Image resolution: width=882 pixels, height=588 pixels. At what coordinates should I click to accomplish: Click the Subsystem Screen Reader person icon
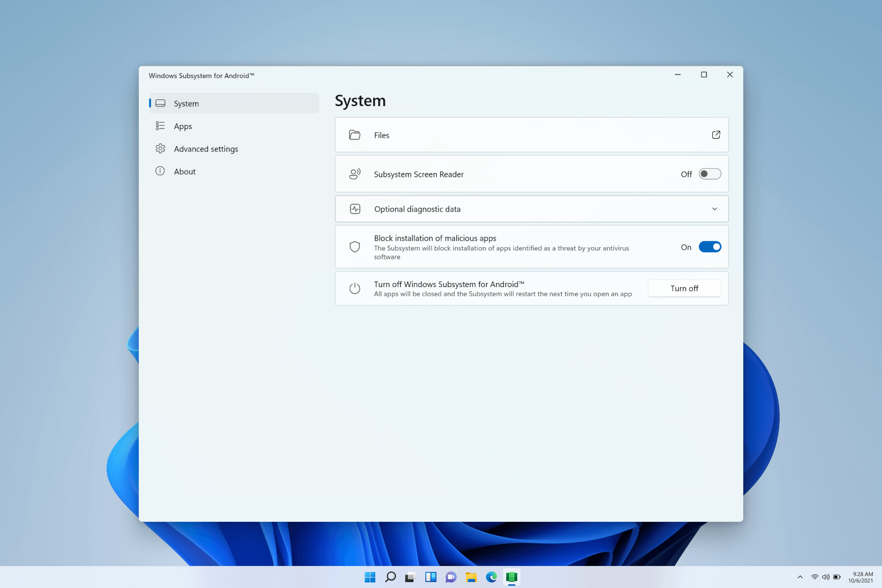pyautogui.click(x=354, y=173)
